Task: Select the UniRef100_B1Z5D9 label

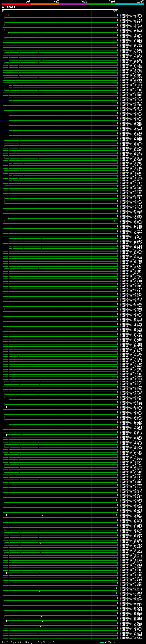Action: point(131,42)
